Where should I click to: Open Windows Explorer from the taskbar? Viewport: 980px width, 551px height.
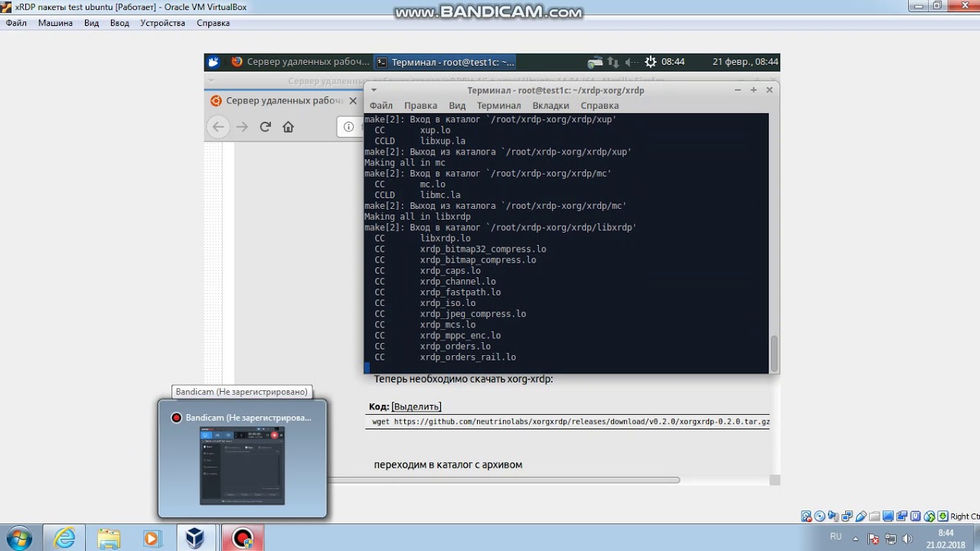(x=108, y=538)
